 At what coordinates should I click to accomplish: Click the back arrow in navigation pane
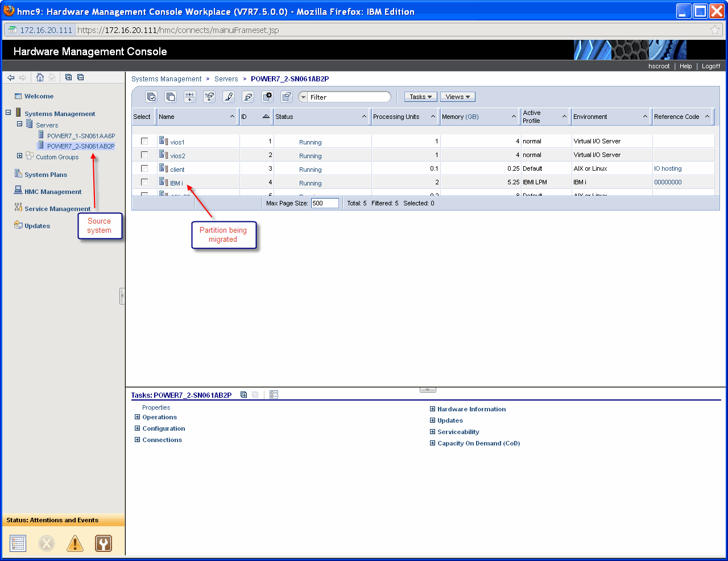pos(11,77)
